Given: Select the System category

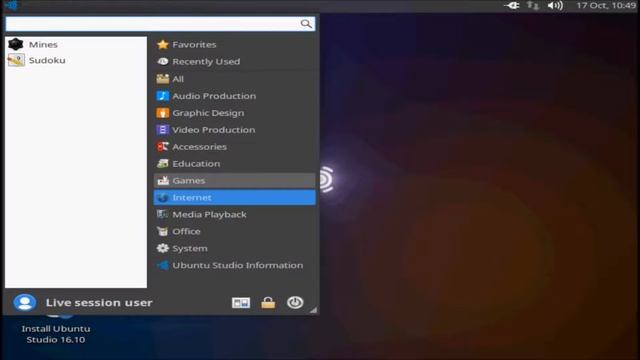Looking at the screenshot, I should tap(234, 248).
